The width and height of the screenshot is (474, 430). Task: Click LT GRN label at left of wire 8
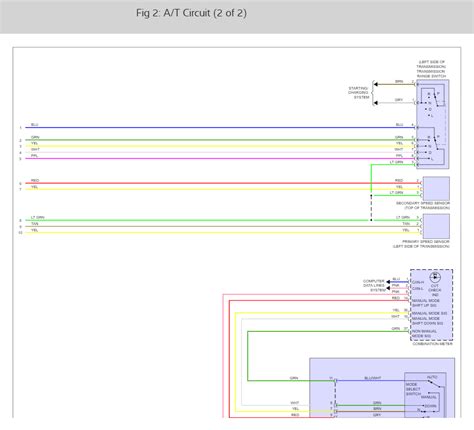[x=38, y=217]
